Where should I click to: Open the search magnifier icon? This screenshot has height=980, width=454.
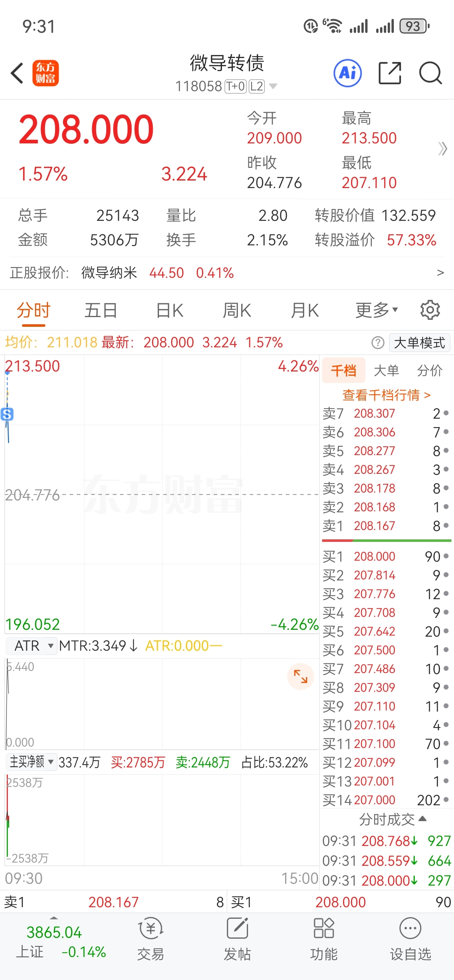click(x=430, y=73)
